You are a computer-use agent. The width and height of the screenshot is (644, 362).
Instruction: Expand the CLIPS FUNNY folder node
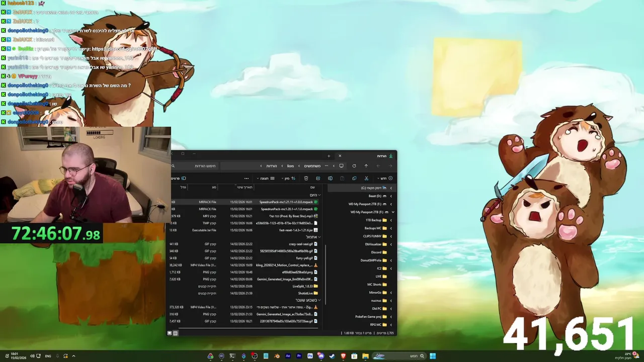click(x=390, y=236)
